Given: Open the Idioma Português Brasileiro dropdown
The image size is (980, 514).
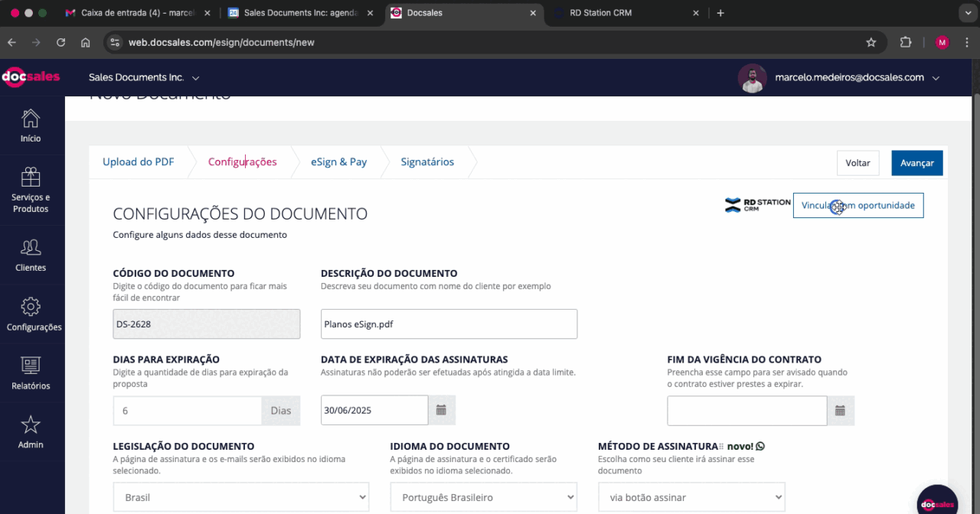Looking at the screenshot, I should coord(484,497).
